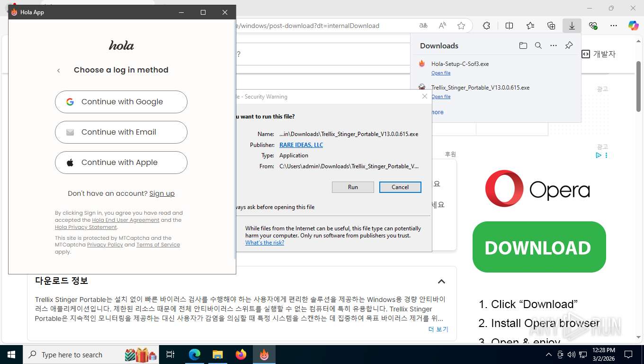
Task: Click the AdChoices icon on Opera ad
Action: tap(599, 155)
